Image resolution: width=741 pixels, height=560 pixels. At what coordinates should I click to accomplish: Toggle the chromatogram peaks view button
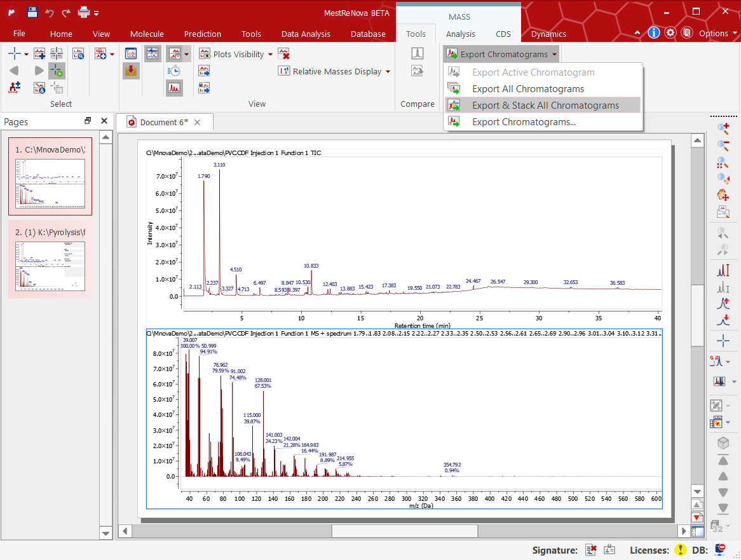tap(174, 88)
